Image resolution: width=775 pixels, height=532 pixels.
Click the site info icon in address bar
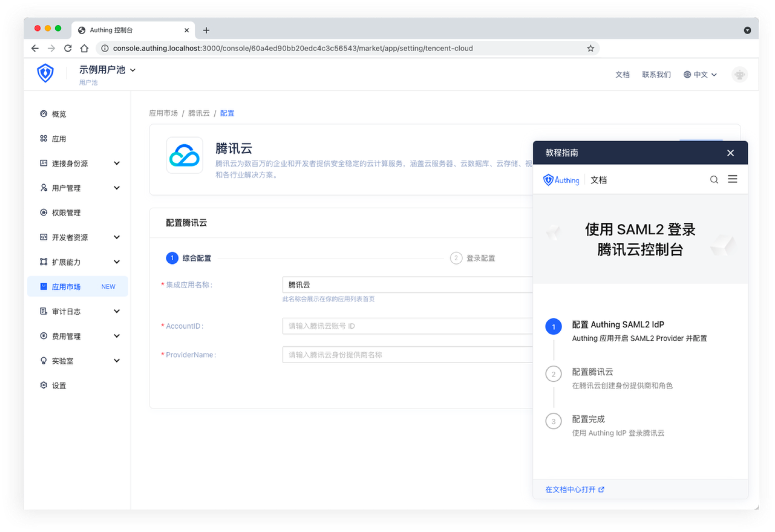click(105, 48)
